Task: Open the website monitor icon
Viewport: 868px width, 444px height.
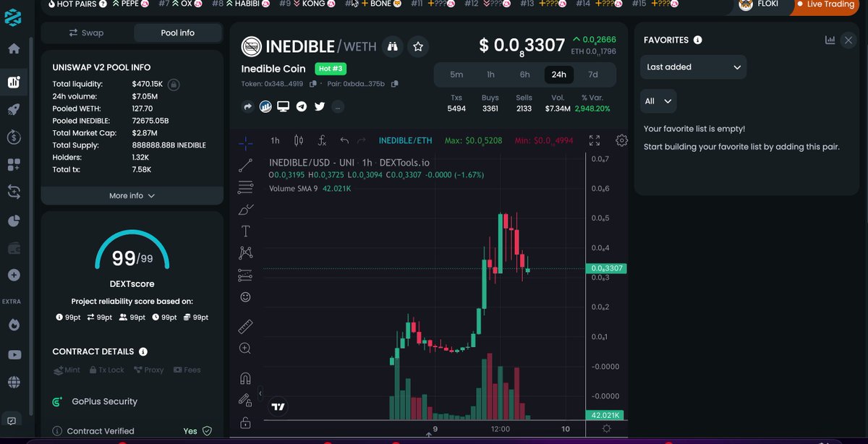Action: (x=284, y=107)
